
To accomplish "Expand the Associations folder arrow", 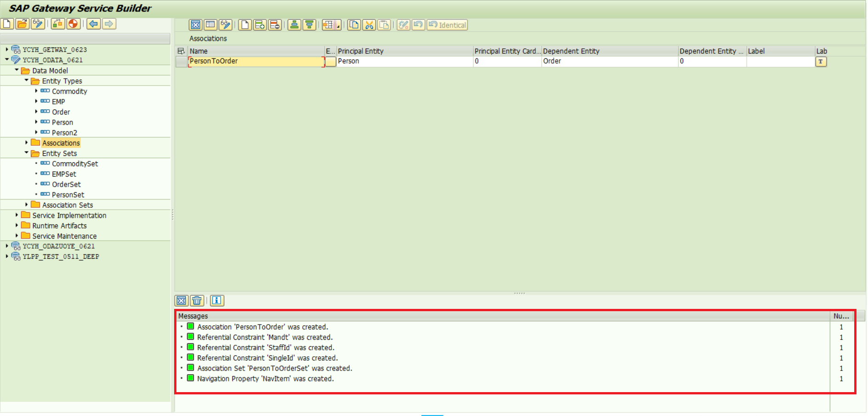I will coord(26,142).
